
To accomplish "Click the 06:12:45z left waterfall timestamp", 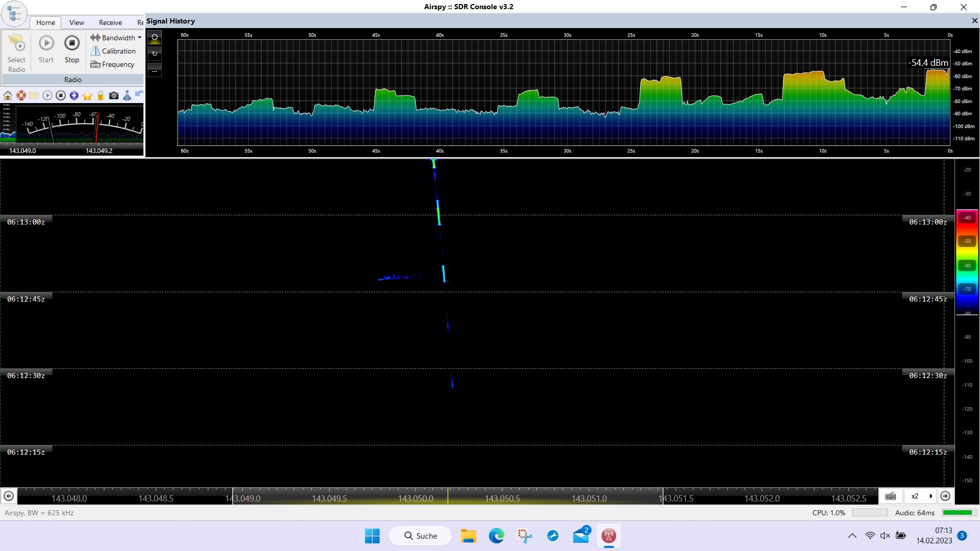I will (x=26, y=299).
